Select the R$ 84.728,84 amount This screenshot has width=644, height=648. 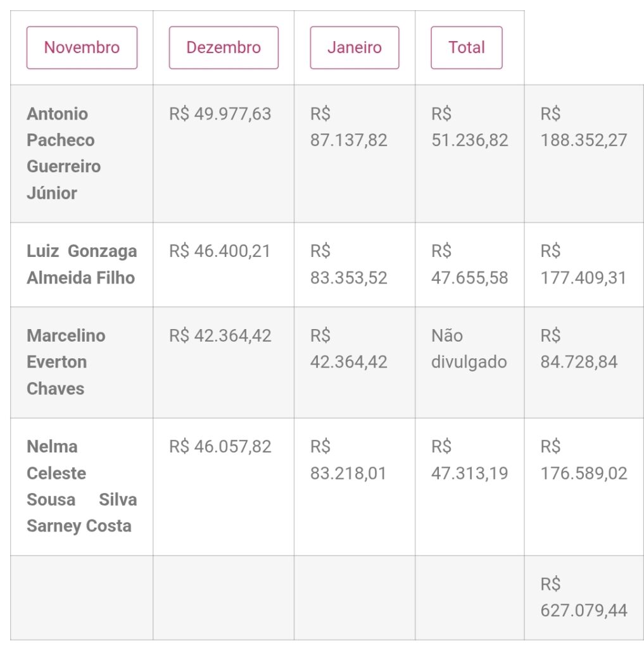579,349
